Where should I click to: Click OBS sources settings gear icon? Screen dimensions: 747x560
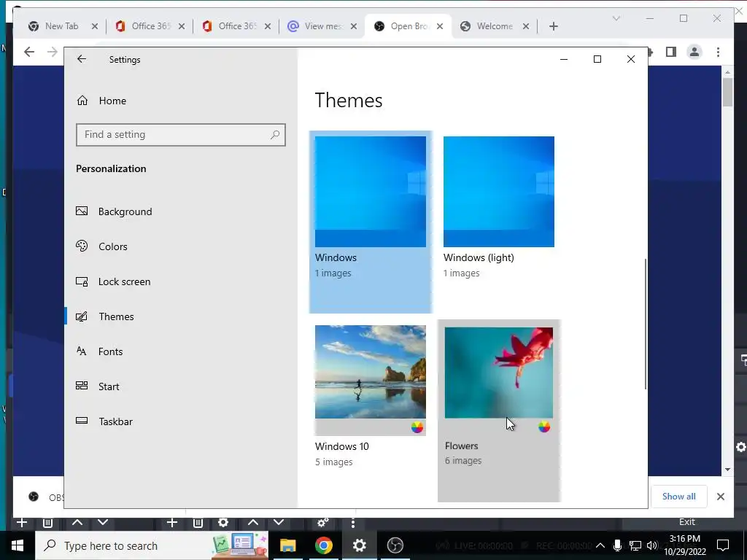[223, 522]
